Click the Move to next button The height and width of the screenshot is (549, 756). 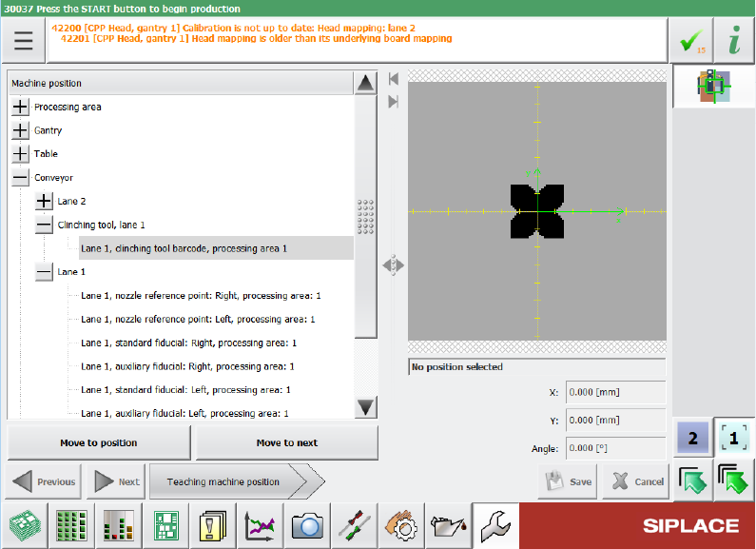[x=286, y=443]
